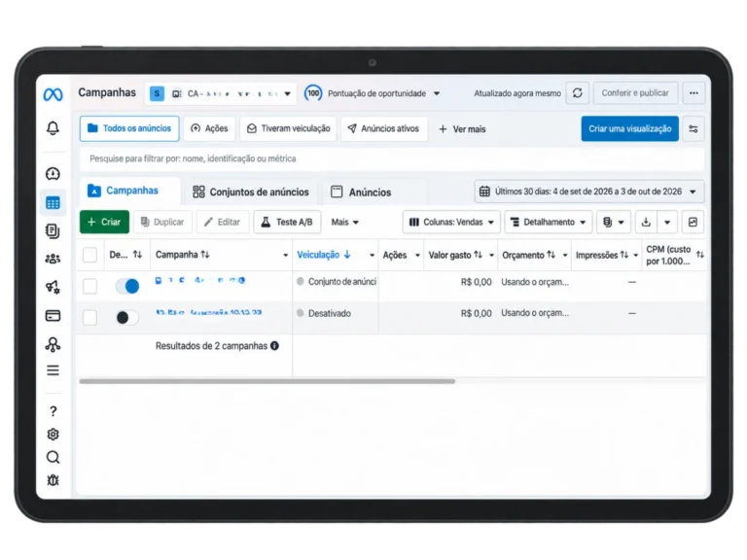
Task: Click the Duplicar button
Action: point(162,222)
